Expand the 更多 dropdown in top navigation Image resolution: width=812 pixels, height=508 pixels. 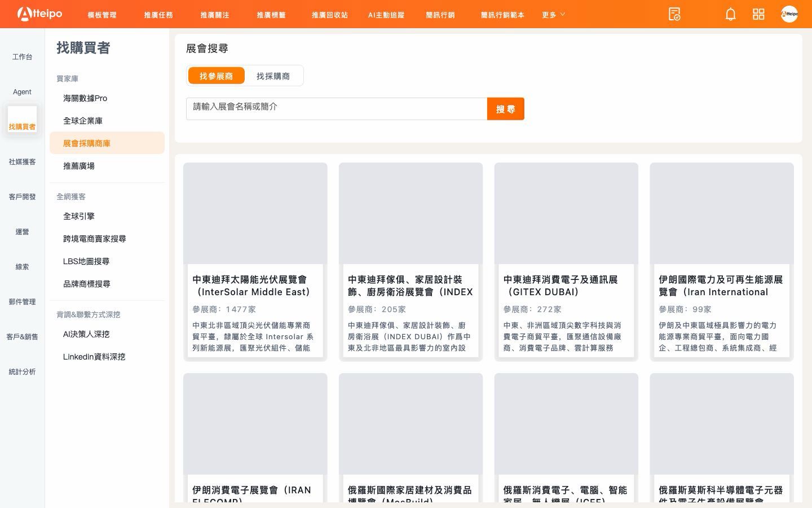553,15
